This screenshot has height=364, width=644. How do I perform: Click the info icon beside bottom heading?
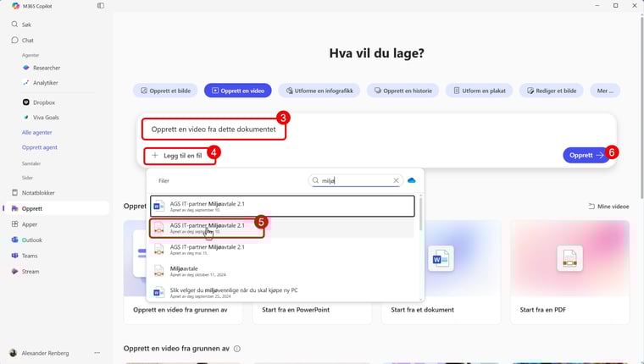[x=237, y=349]
